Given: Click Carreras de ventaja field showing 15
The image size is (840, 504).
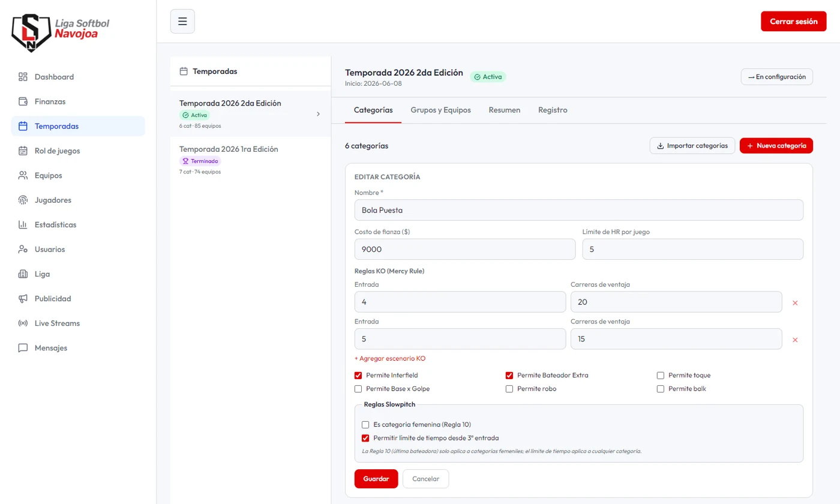Looking at the screenshot, I should click(x=676, y=338).
